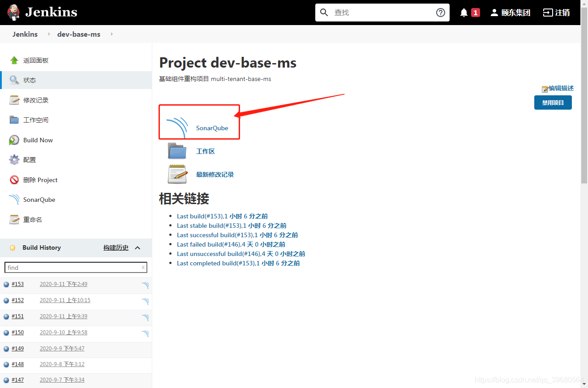Expand the Jenkins breadcrumb dropdown arrow
The image size is (588, 388).
(x=49, y=34)
